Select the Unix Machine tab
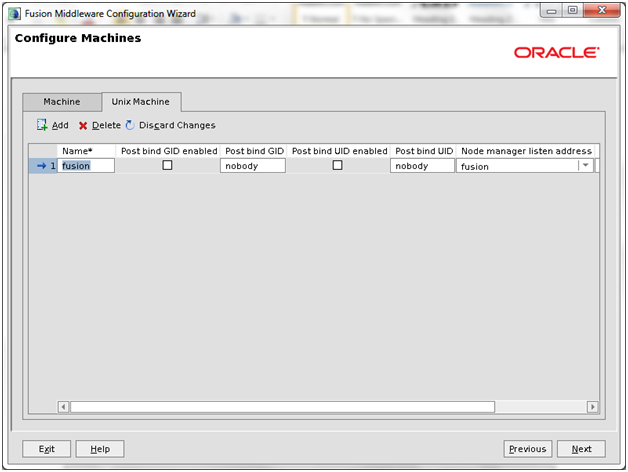Screen dimensions: 628x472 [141, 102]
